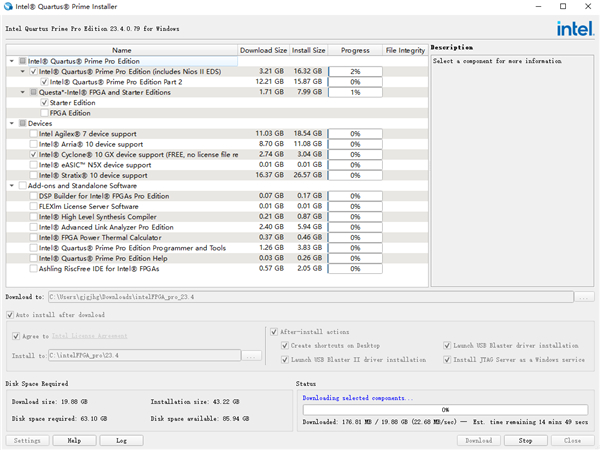Maximize the installer window
The image size is (600, 450).
563,6
